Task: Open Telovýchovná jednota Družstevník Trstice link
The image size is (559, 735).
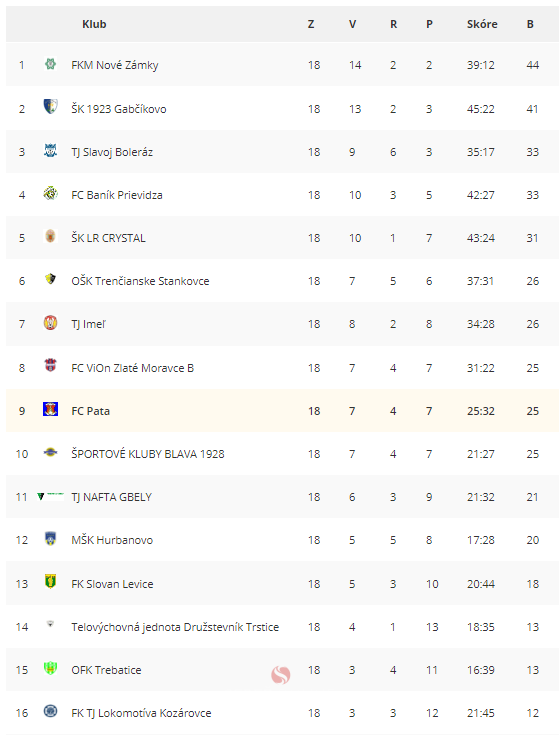Action: coord(175,627)
